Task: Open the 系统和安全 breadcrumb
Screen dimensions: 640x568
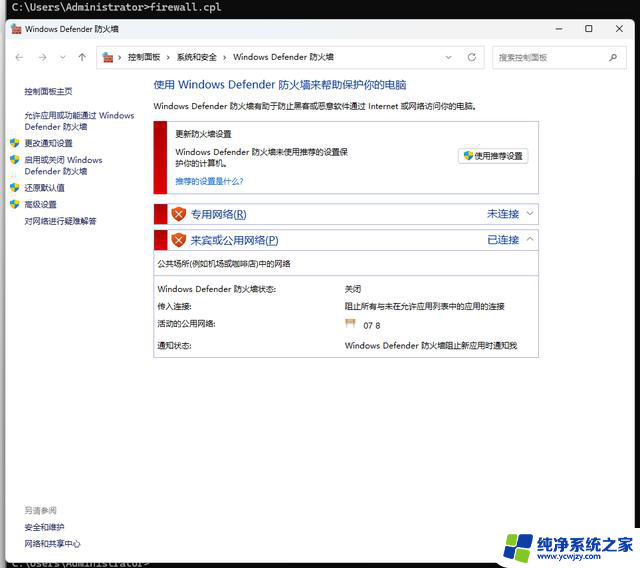Action: 196,57
